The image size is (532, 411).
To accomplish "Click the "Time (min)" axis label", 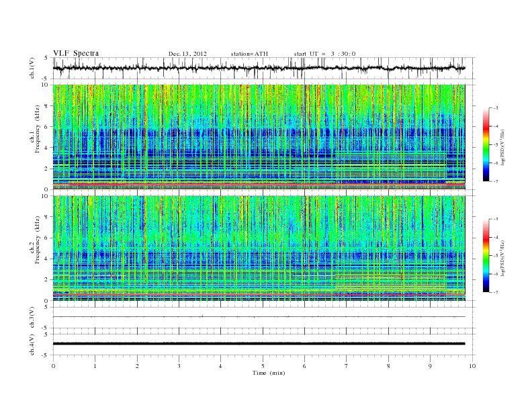I will (269, 373).
